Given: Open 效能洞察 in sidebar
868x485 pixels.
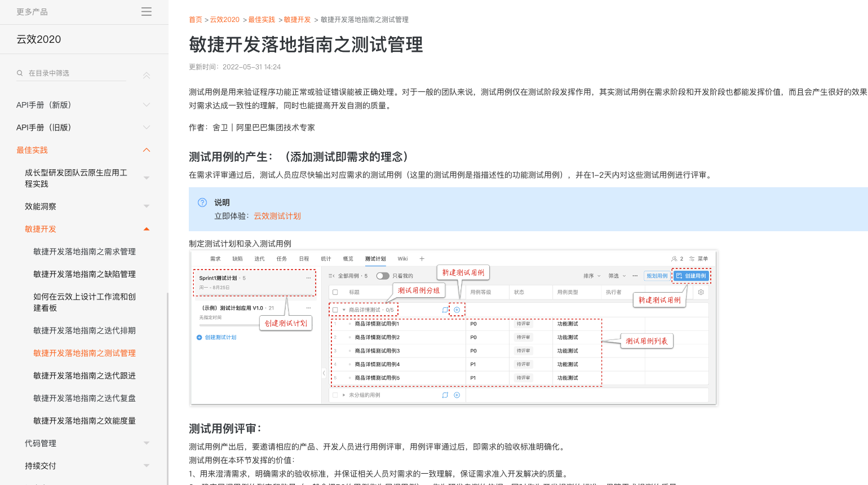Looking at the screenshot, I should tap(41, 206).
